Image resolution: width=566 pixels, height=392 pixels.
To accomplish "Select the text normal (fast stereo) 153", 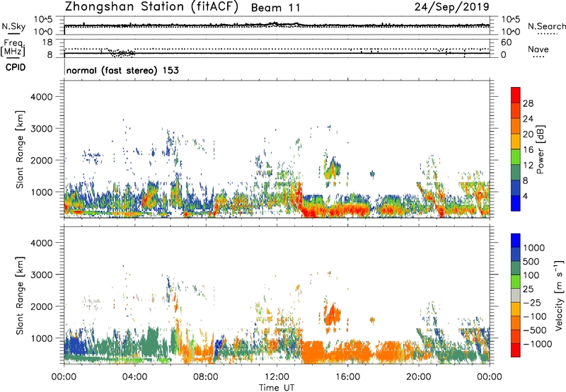I will point(122,70).
